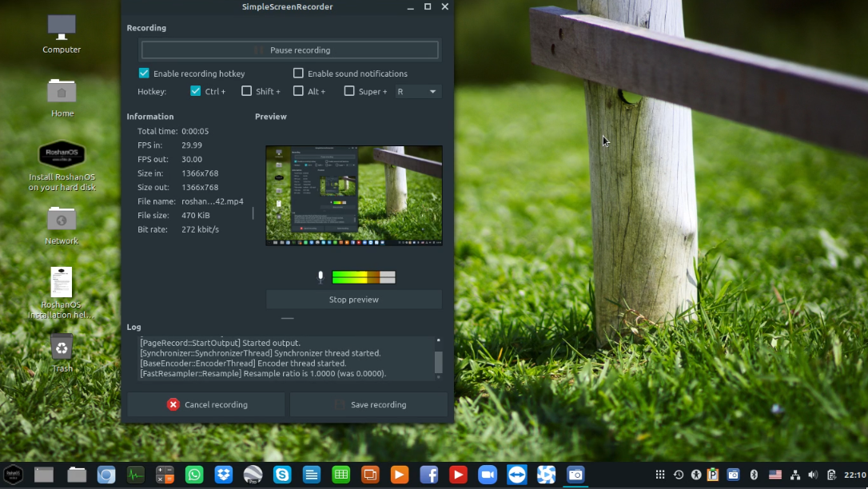Viewport: 868px width, 489px height.
Task: Open the Trash desktop icon
Action: pos(62,348)
